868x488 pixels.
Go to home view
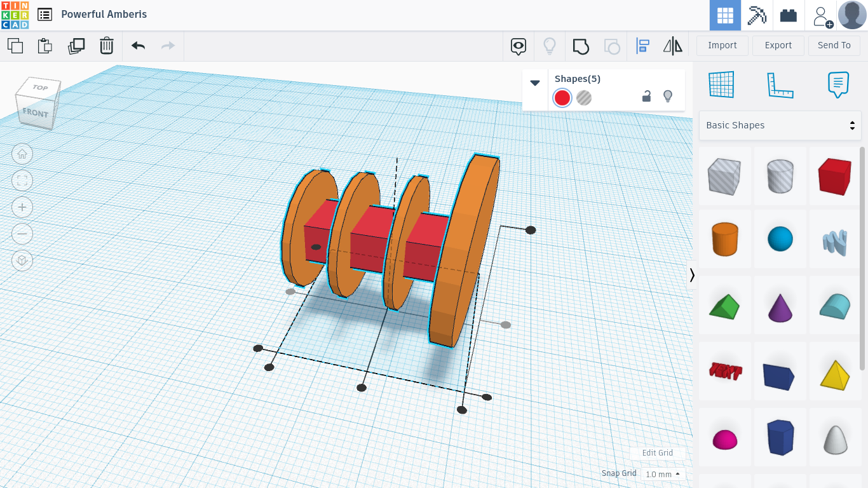coord(22,154)
